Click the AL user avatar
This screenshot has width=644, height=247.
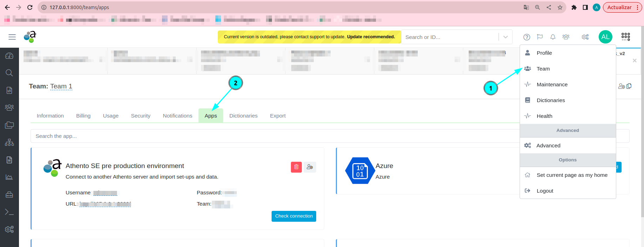pyautogui.click(x=605, y=37)
